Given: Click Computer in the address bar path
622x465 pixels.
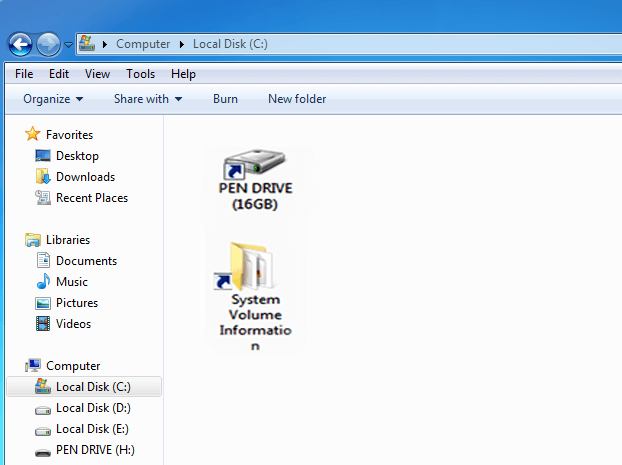Looking at the screenshot, I should point(142,44).
